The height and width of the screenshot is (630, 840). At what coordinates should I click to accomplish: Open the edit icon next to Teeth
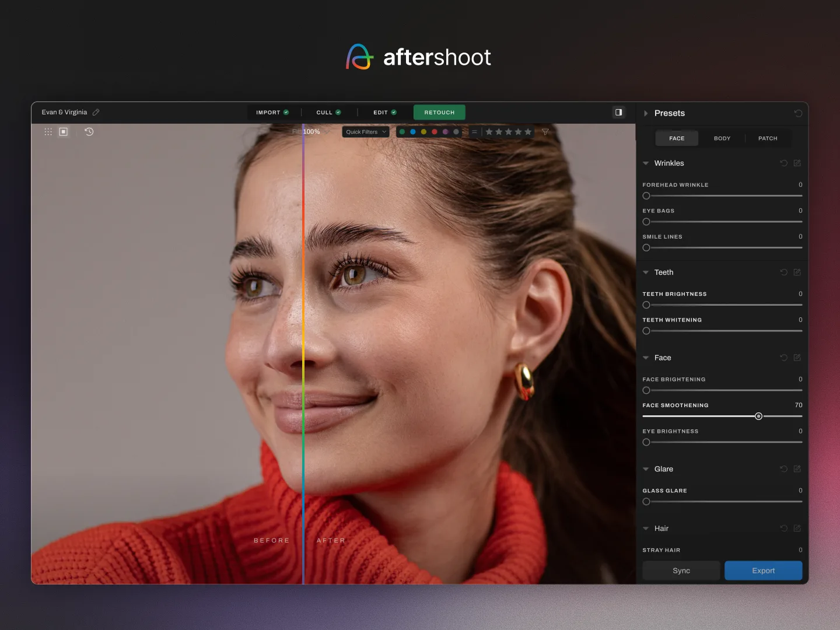point(797,272)
